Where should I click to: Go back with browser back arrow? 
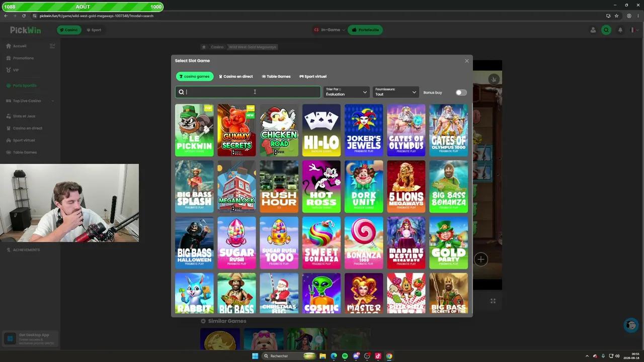(x=6, y=16)
